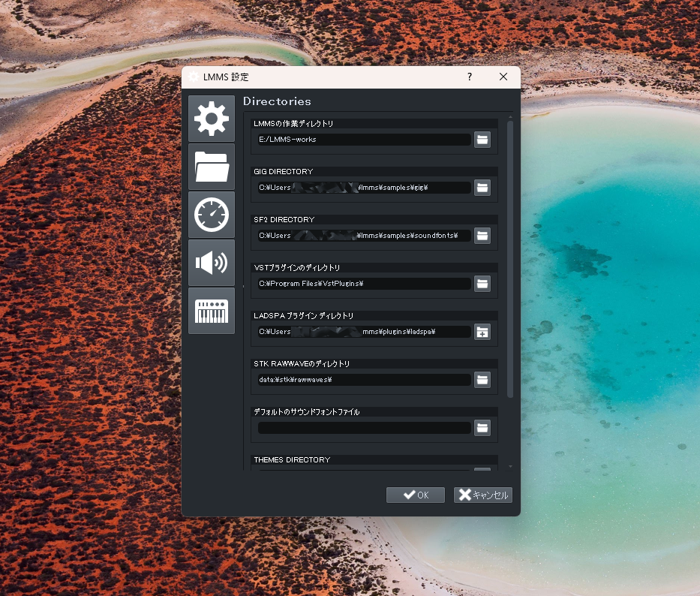Browse for SF2 directory folder
The image size is (700, 596).
tap(482, 236)
